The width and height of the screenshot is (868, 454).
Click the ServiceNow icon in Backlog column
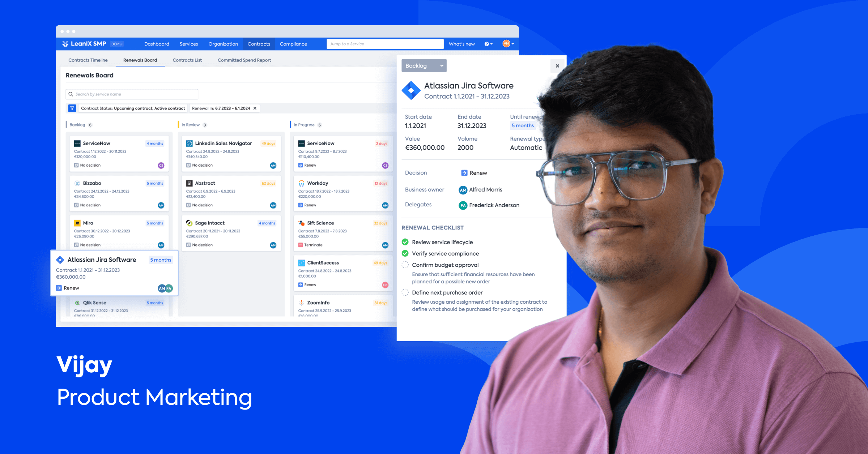tap(77, 144)
